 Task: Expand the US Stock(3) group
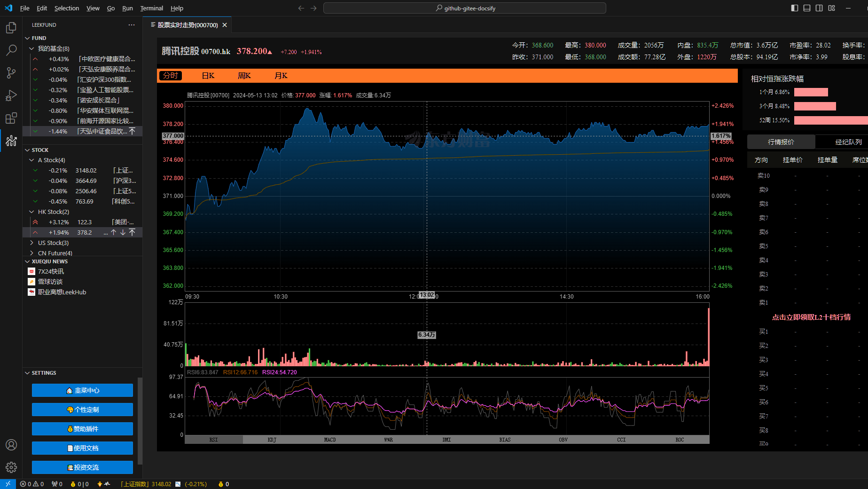pos(31,243)
